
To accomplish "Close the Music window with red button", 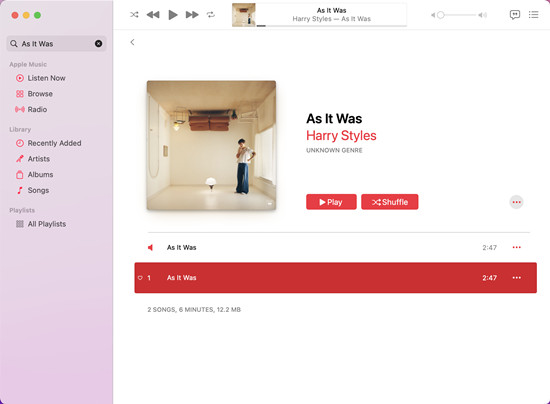I will coord(15,15).
